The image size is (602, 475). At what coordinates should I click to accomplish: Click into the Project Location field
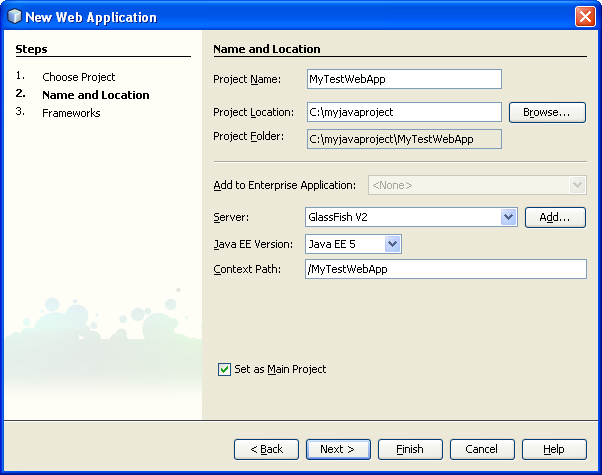(x=404, y=112)
